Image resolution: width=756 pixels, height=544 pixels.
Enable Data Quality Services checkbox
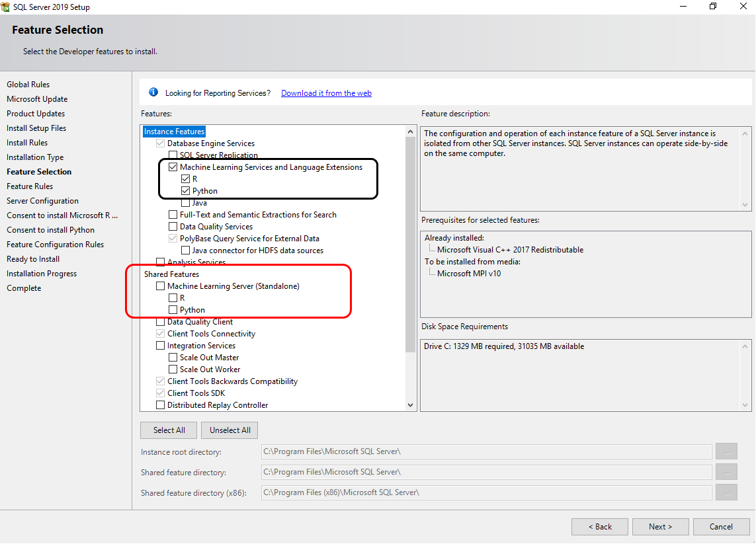click(x=173, y=227)
